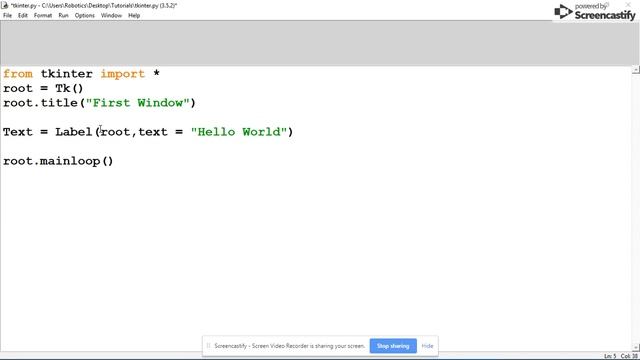Click on 'root = Tk()' line

pyautogui.click(x=43, y=88)
